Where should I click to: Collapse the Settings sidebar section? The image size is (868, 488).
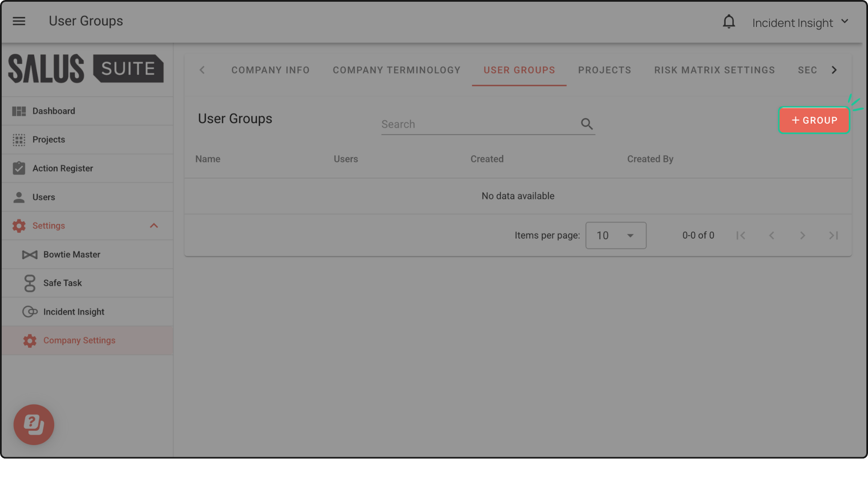(154, 226)
